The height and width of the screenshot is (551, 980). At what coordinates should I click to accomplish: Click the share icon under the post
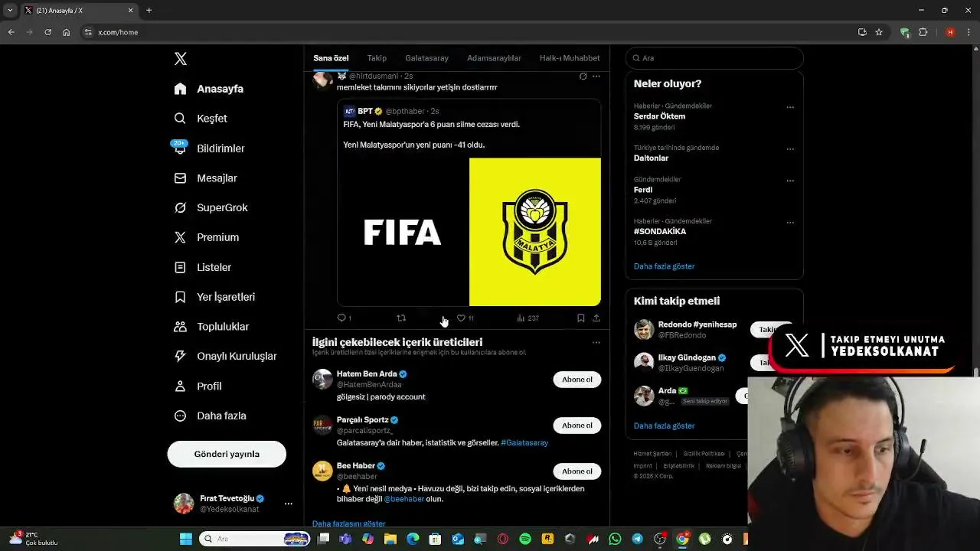[x=596, y=318]
